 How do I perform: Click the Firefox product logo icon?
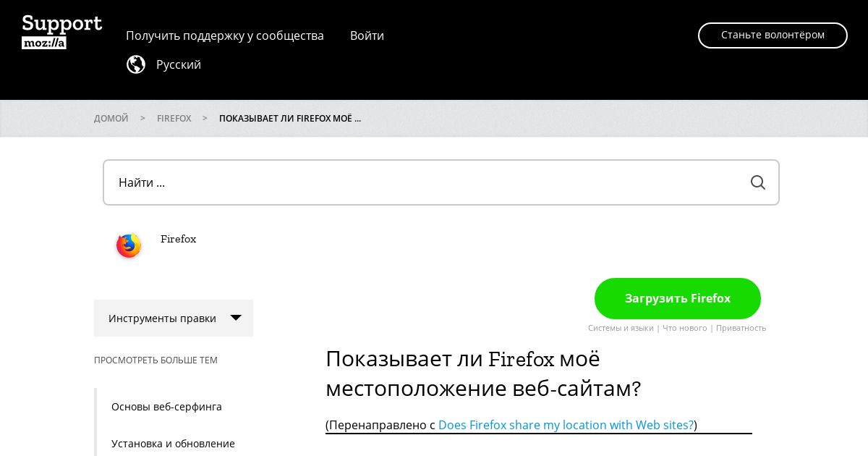(129, 245)
